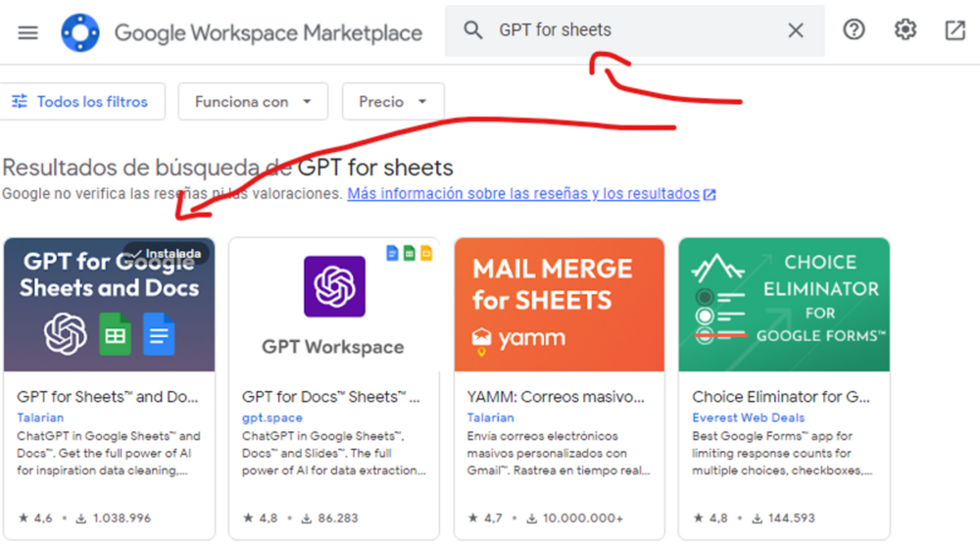
Task: Click the 'Instalada' installed badge
Action: [x=166, y=253]
